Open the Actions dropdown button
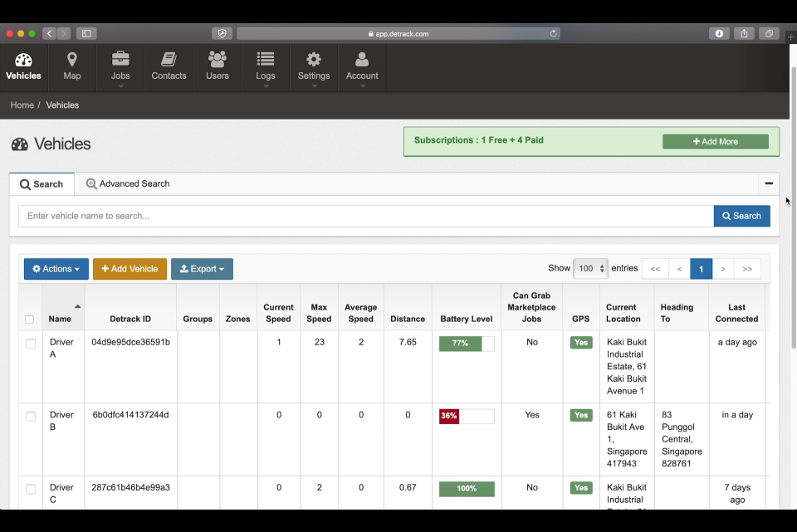 coord(56,269)
